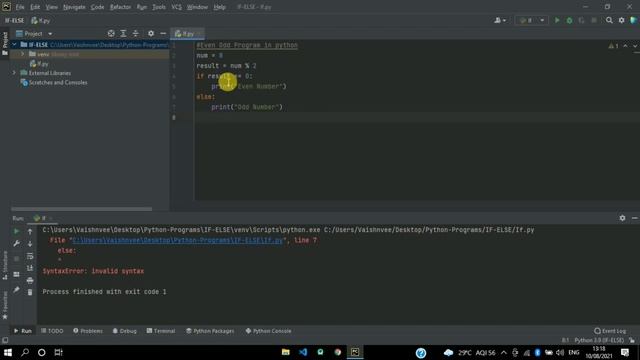Open Project panel options gear
Screen dimensions: 640x360
pyautogui.click(x=151, y=33)
